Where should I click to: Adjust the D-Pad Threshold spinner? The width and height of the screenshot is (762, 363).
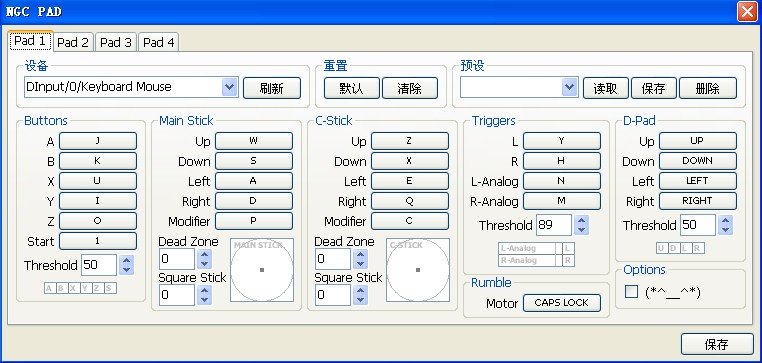point(726,225)
